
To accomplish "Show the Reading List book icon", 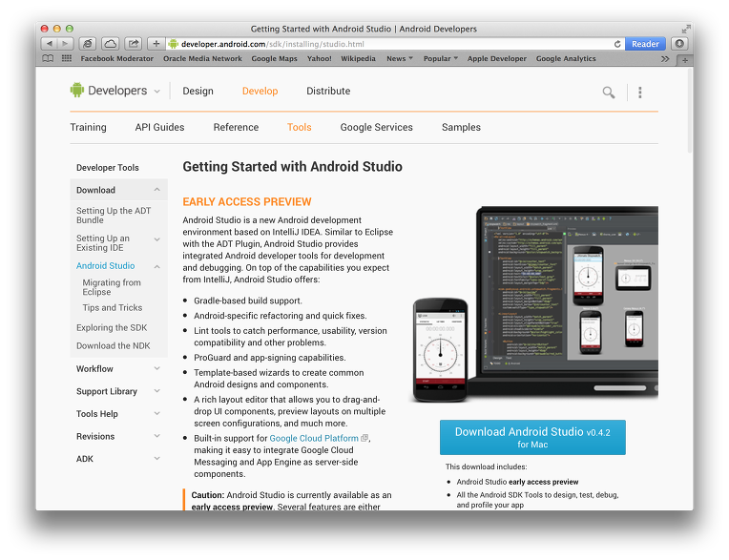I will (48, 58).
